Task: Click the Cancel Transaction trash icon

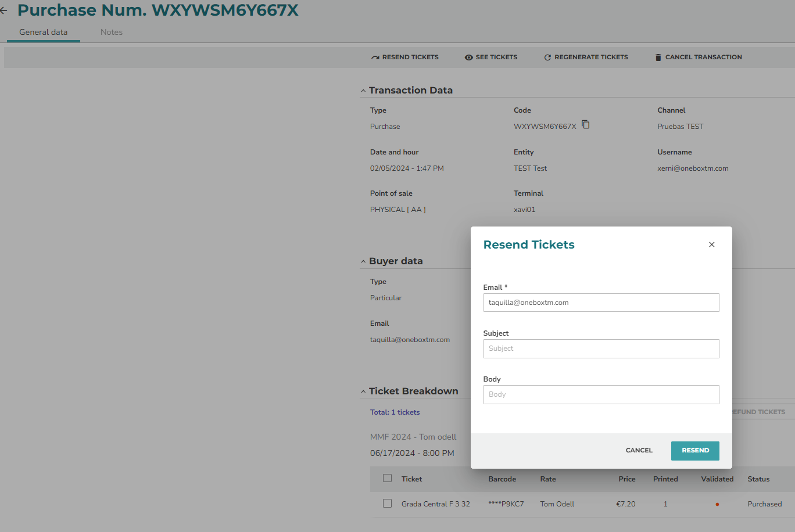Action: [658, 57]
